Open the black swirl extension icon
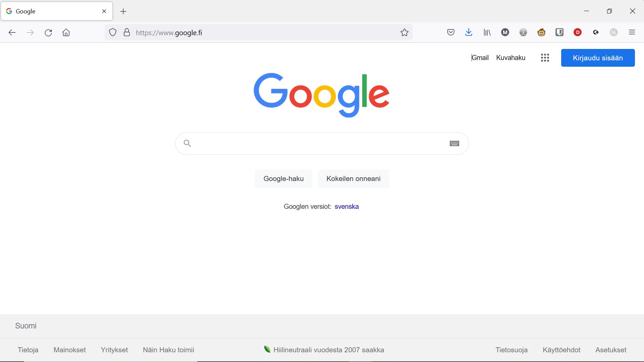644x362 pixels. pyautogui.click(x=596, y=33)
